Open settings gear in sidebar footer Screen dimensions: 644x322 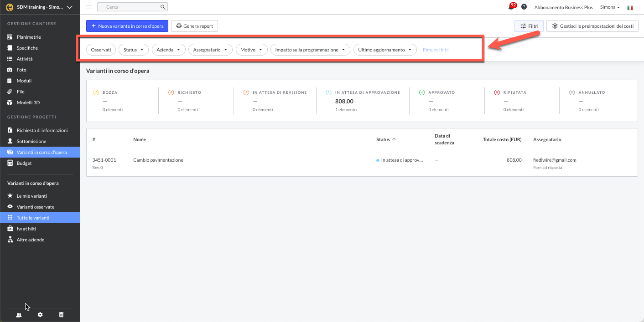coord(40,315)
